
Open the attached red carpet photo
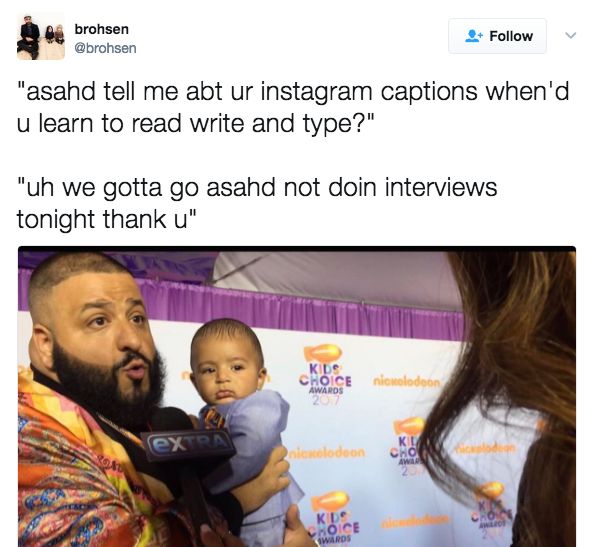click(297, 397)
